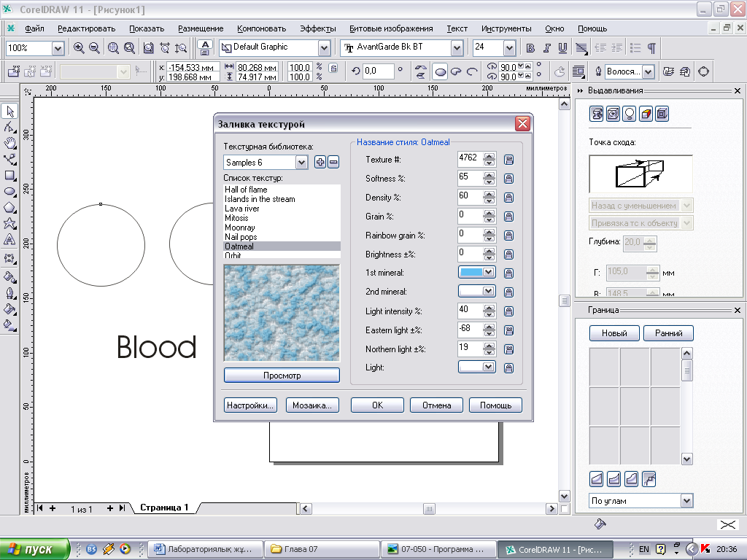Open the Инструменты menu
The height and width of the screenshot is (560, 747).
(x=506, y=28)
